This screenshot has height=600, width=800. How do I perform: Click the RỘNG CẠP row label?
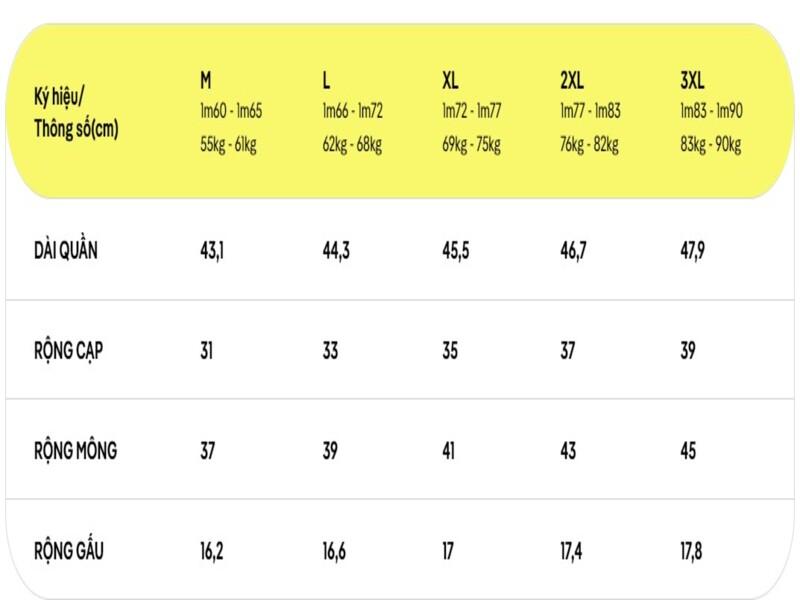pos(71,350)
